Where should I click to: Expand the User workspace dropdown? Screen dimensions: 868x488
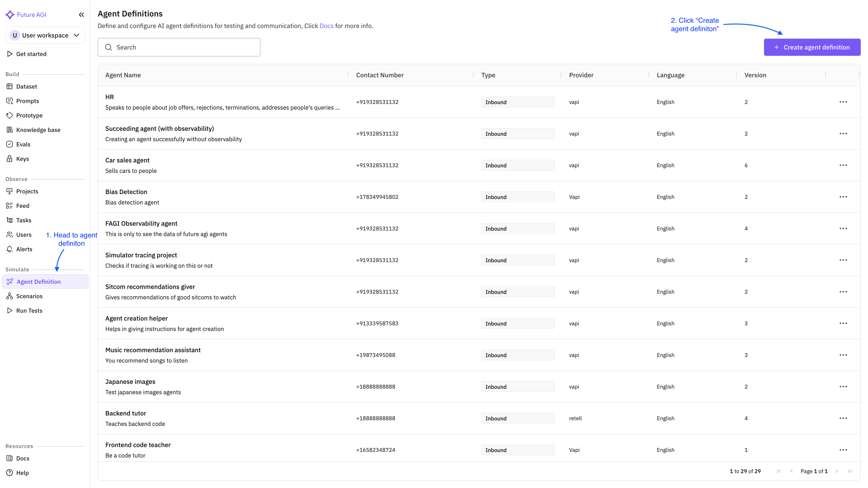coord(45,35)
